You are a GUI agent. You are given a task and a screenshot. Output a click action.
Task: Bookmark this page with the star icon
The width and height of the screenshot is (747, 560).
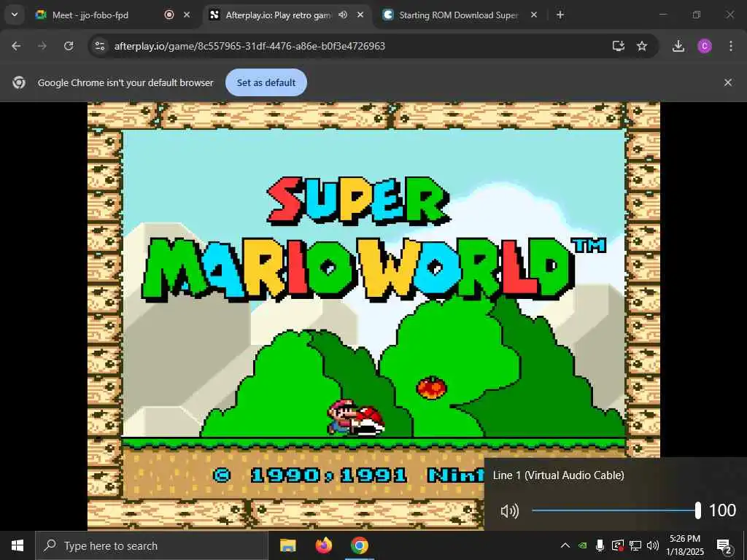(x=642, y=46)
